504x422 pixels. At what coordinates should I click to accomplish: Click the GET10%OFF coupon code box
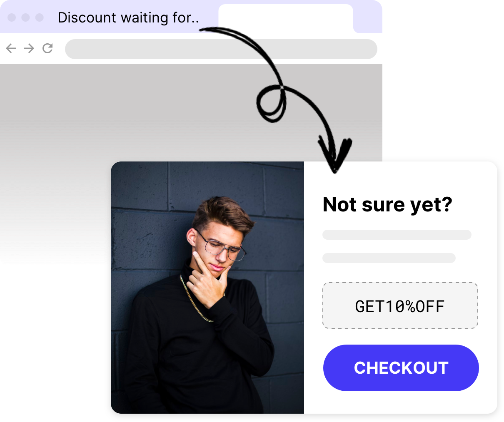pyautogui.click(x=400, y=306)
